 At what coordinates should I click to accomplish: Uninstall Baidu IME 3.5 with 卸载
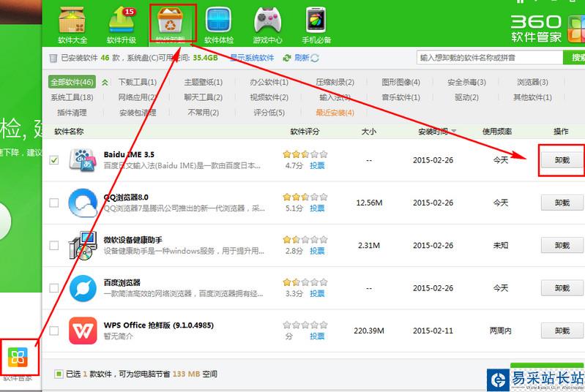pos(562,160)
